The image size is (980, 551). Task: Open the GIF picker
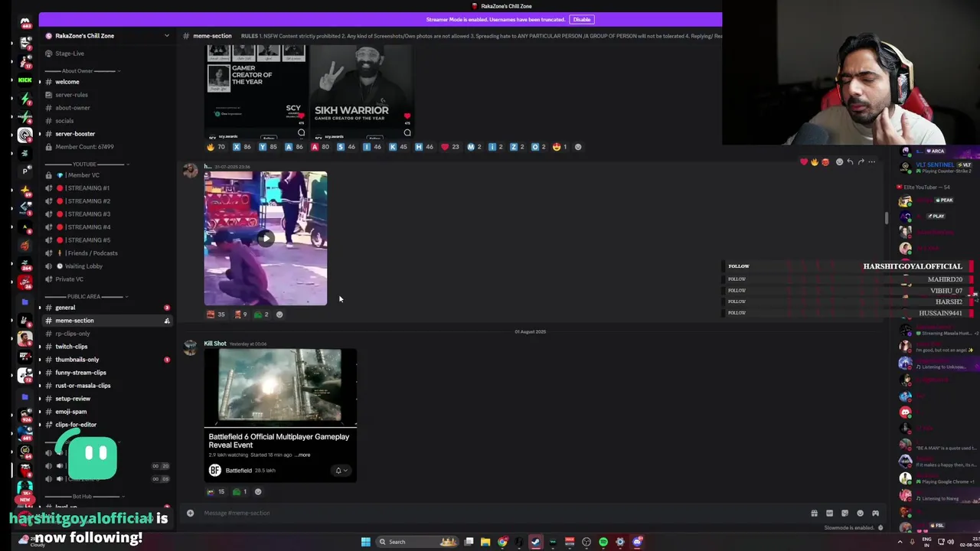tap(829, 513)
